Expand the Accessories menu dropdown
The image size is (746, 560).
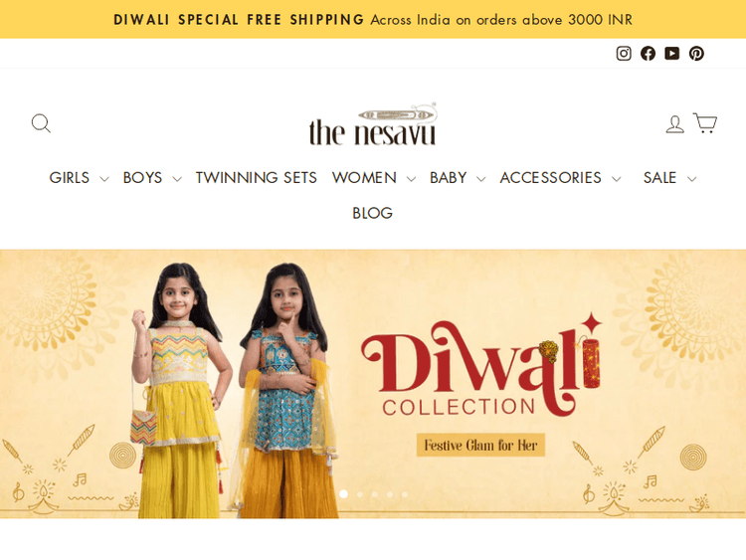click(x=560, y=177)
